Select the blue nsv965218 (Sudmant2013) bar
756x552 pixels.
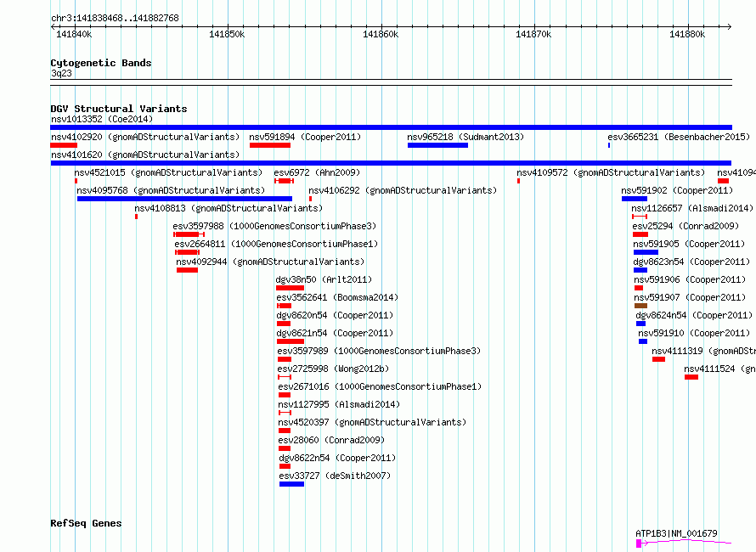click(437, 145)
